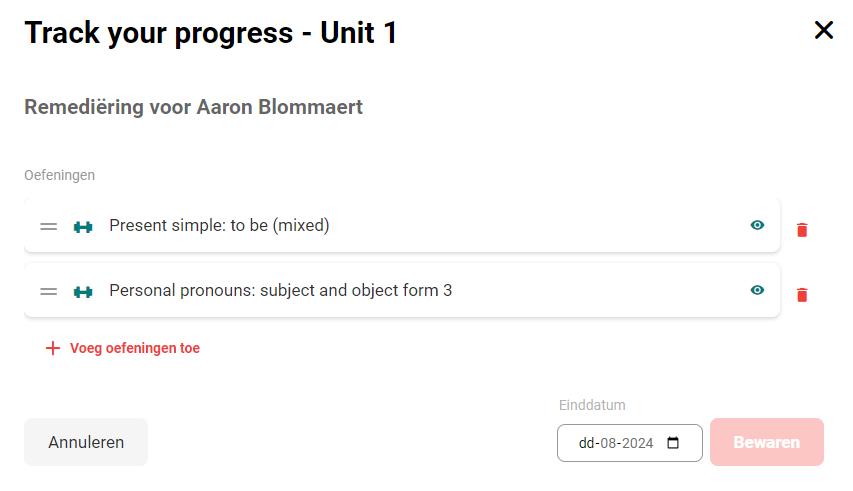Save using the Bewaren button
The image size is (853, 491).
coord(767,442)
